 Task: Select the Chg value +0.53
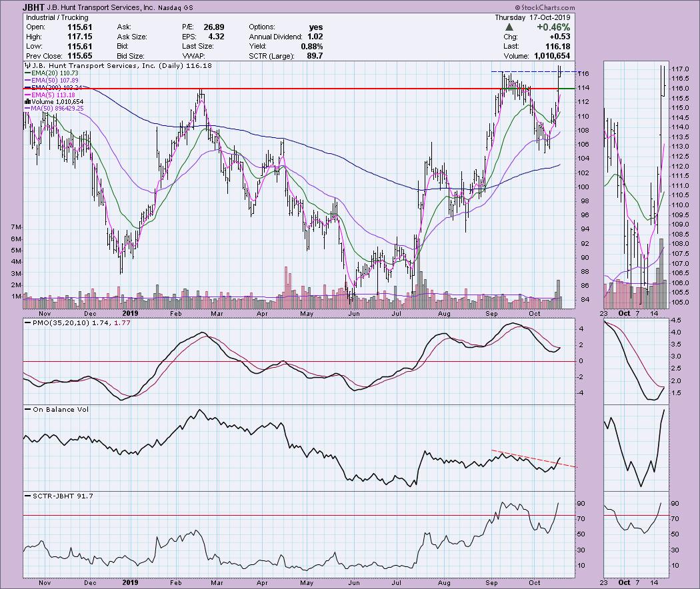560,37
